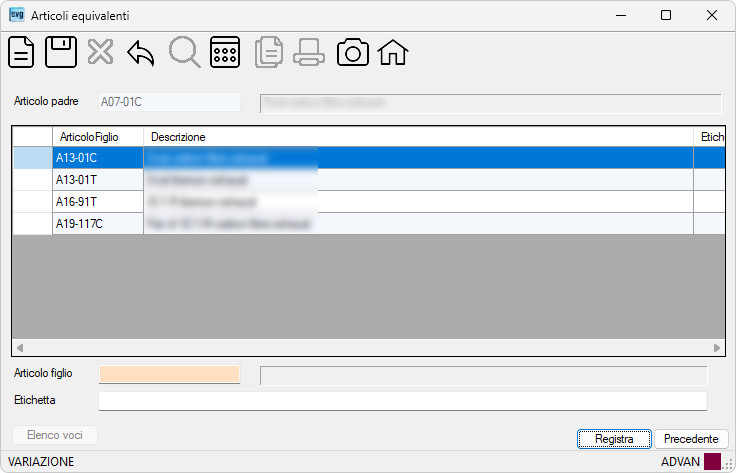736x473 pixels.
Task: Click the floppy disk save icon
Action: click(x=61, y=52)
